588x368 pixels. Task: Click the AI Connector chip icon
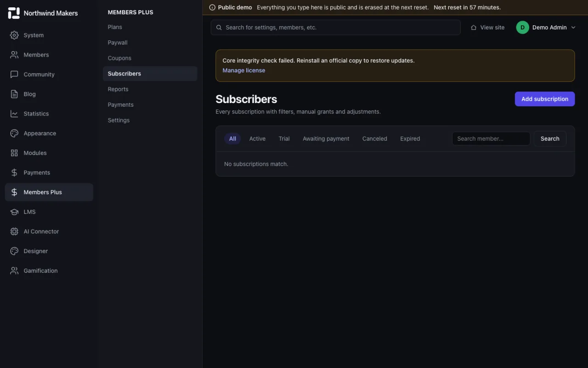[x=14, y=231]
